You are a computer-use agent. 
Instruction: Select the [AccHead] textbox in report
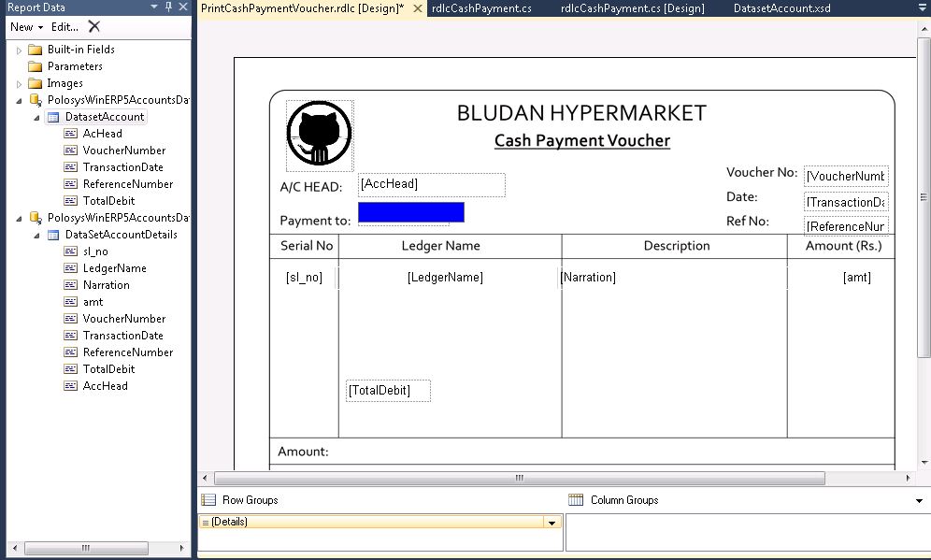432,185
